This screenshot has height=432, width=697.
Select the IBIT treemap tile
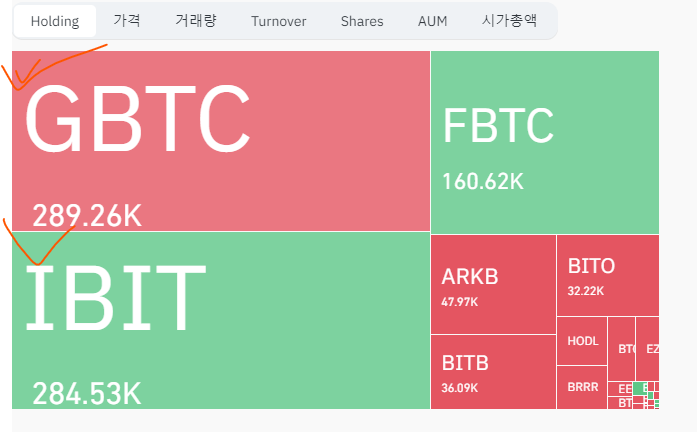[x=220, y=320]
